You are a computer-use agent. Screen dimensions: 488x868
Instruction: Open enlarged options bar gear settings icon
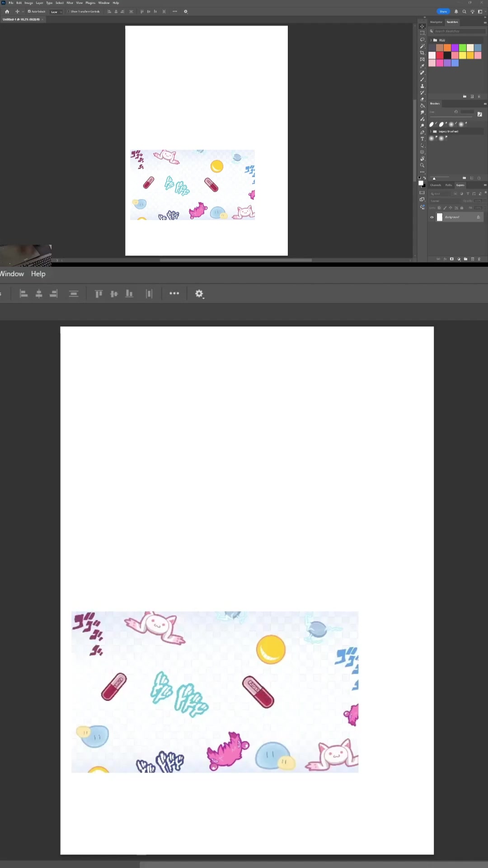tap(199, 294)
